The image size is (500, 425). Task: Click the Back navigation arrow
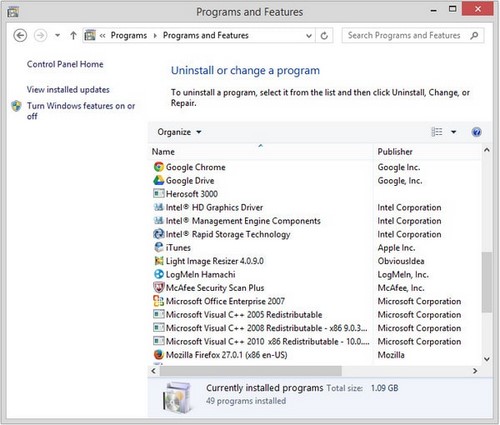pyautogui.click(x=20, y=35)
